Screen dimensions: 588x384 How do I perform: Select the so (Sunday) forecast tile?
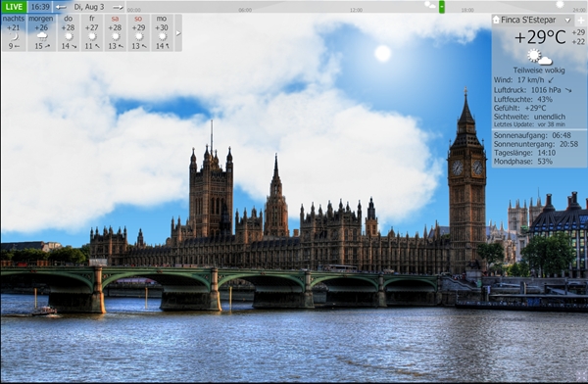pyautogui.click(x=138, y=32)
